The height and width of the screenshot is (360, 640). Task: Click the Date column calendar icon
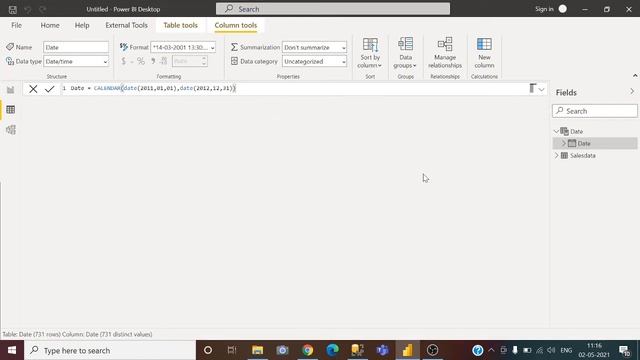point(572,143)
